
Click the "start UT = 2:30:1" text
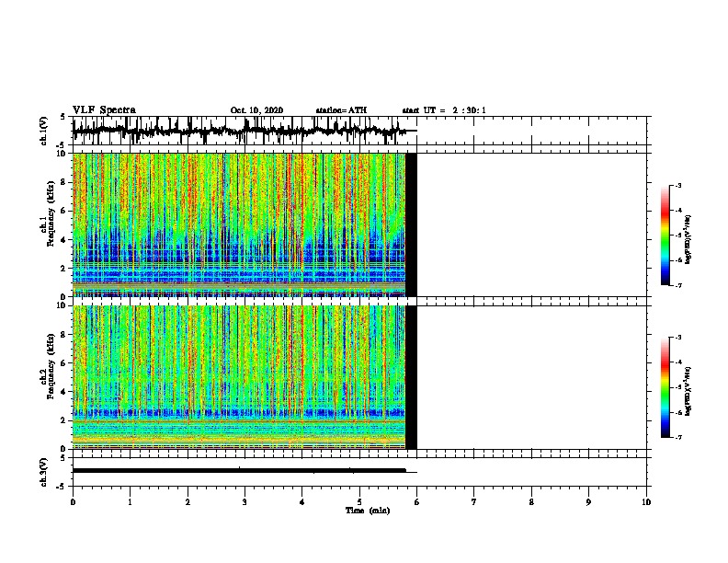pos(444,110)
